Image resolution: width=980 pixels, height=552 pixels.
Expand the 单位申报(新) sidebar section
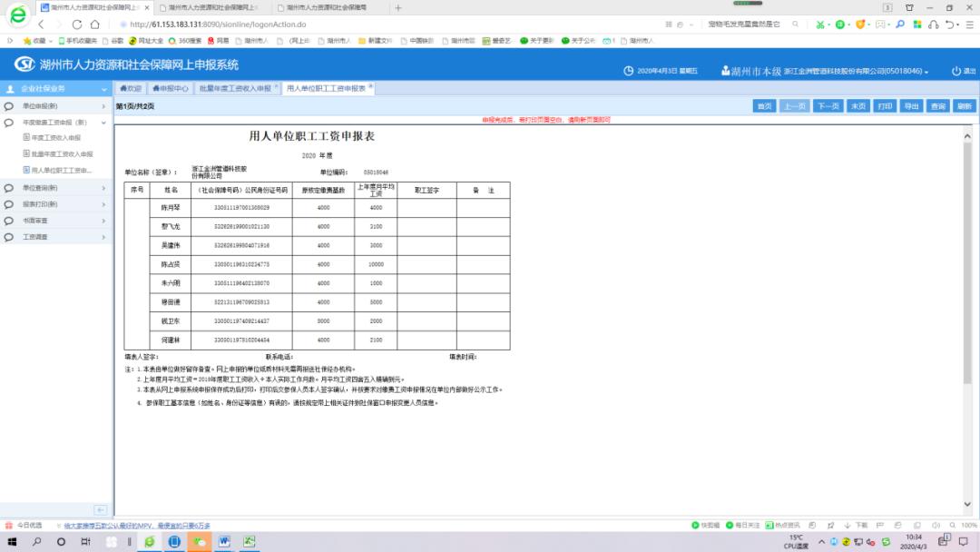click(56, 106)
